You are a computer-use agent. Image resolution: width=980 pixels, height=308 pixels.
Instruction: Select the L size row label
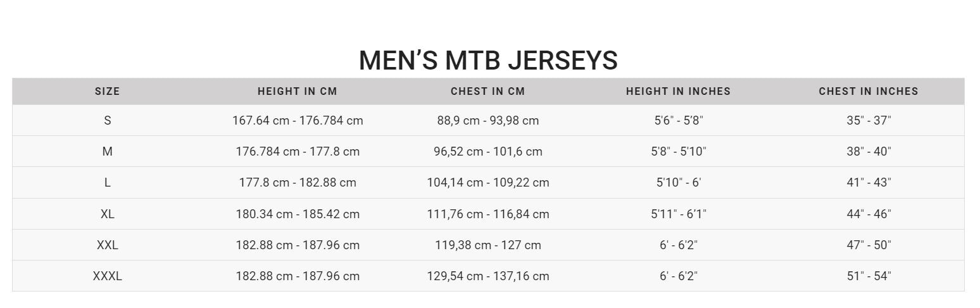click(107, 183)
